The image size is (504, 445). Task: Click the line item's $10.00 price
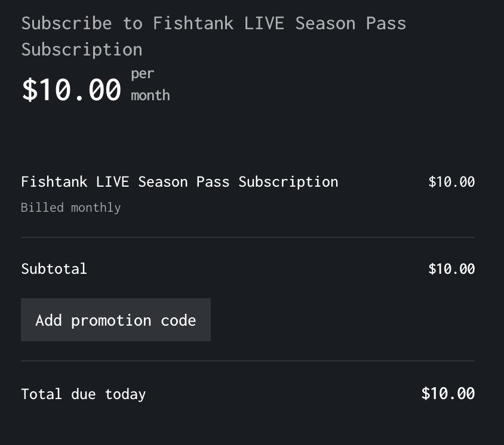pos(451,182)
